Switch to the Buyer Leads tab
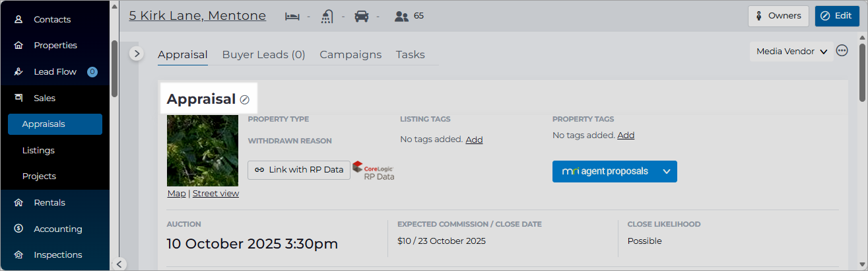Viewport: 868px width, 271px height. click(x=263, y=55)
